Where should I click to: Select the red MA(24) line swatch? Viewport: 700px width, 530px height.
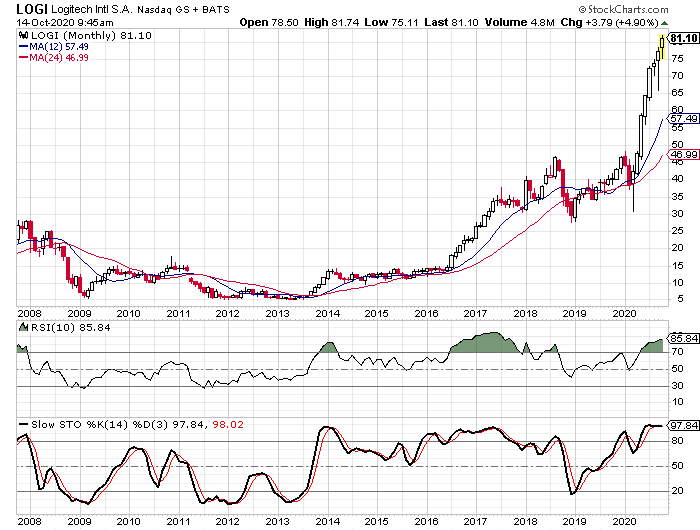coord(23,58)
